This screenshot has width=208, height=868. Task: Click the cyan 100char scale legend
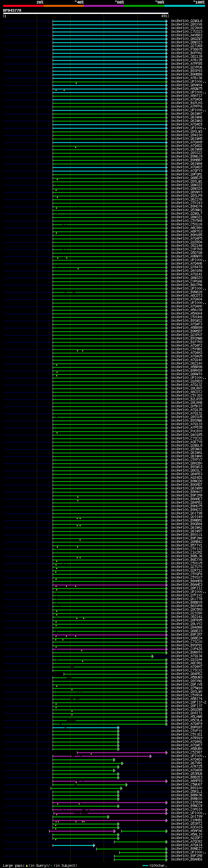[155, 865]
